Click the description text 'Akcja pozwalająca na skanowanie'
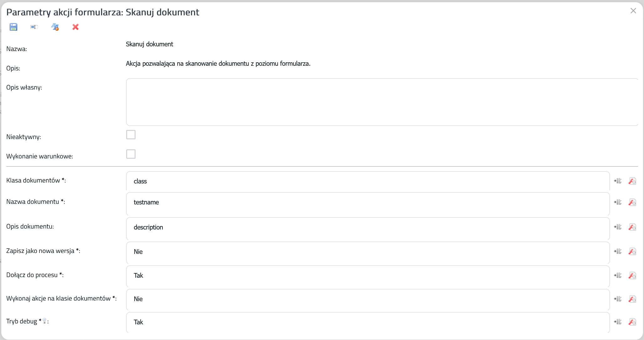The width and height of the screenshot is (644, 340). (218, 64)
